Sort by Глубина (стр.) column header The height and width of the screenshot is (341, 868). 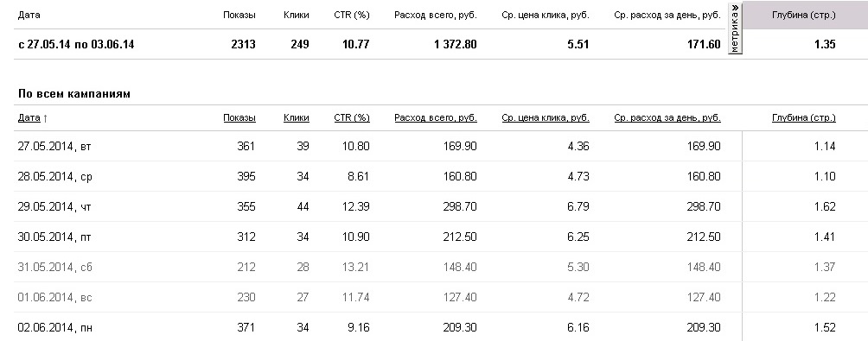coord(804,117)
